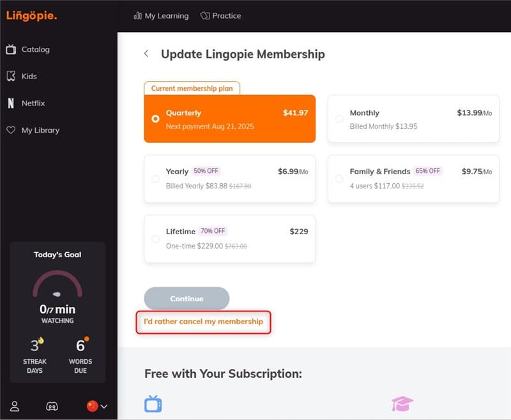Click the Continue button
The width and height of the screenshot is (511, 420).
(x=187, y=299)
